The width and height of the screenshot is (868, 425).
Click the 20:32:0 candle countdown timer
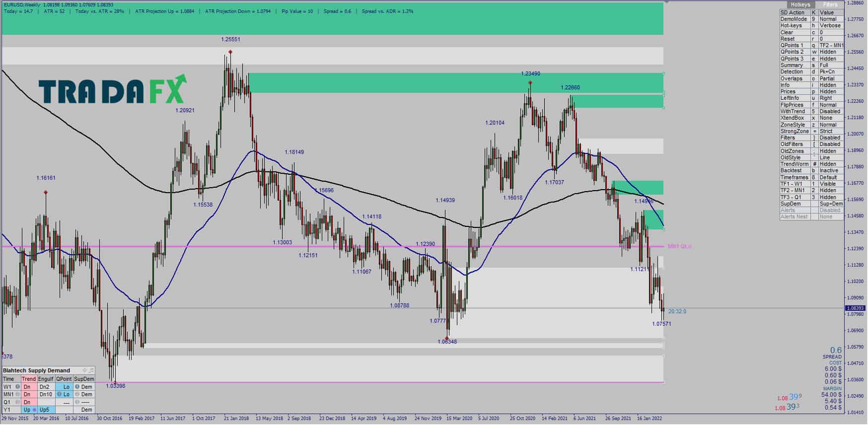[677, 311]
